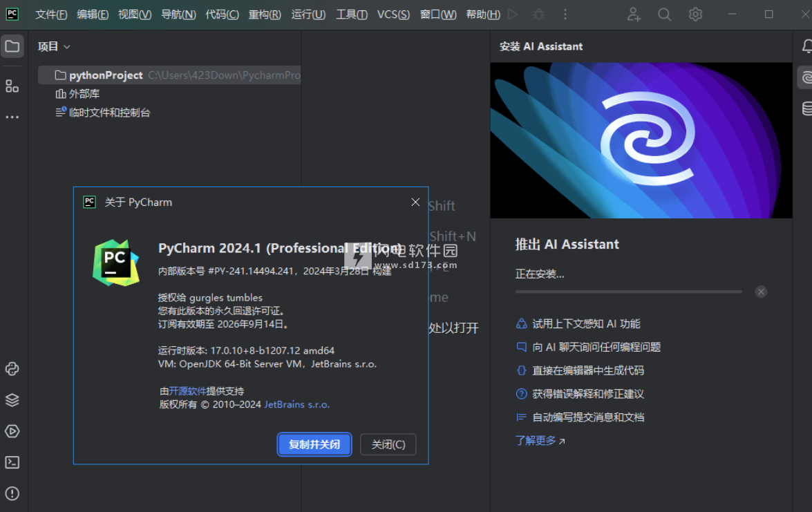
Task: Open the VCS(S) menu
Action: 393,14
